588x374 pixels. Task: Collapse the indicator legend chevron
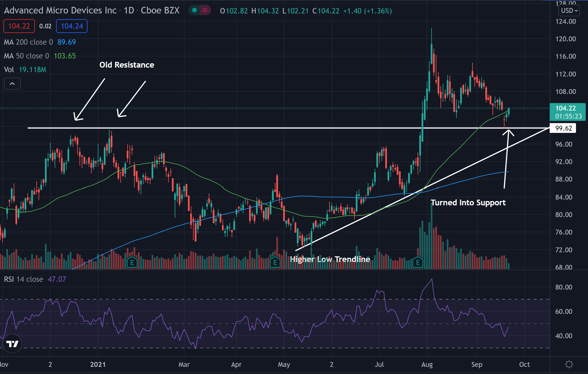12,84
